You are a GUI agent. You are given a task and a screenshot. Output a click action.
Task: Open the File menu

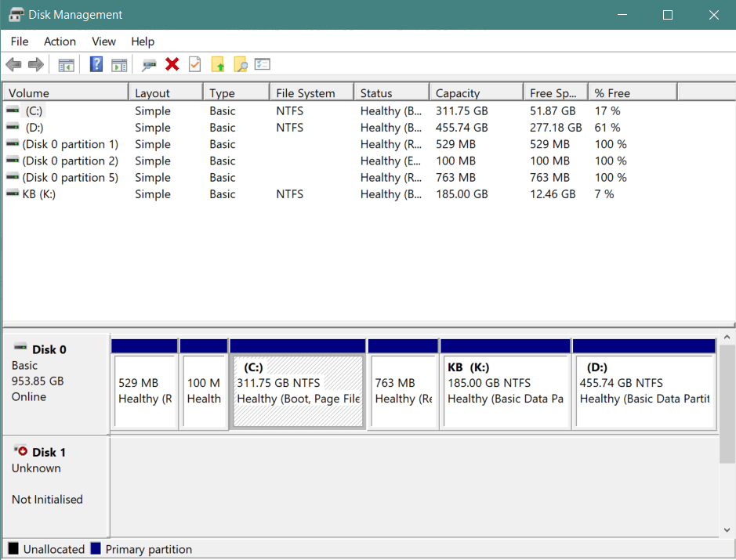click(x=20, y=42)
